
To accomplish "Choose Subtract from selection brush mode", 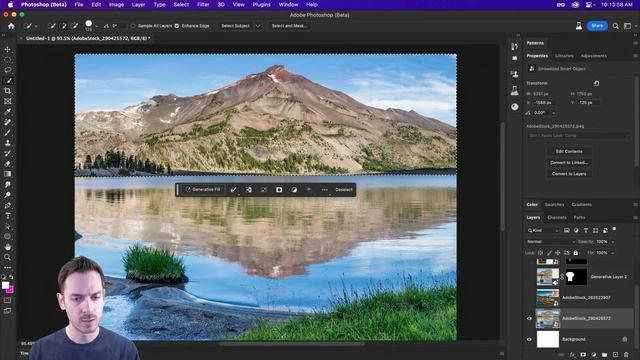I will (x=74, y=26).
